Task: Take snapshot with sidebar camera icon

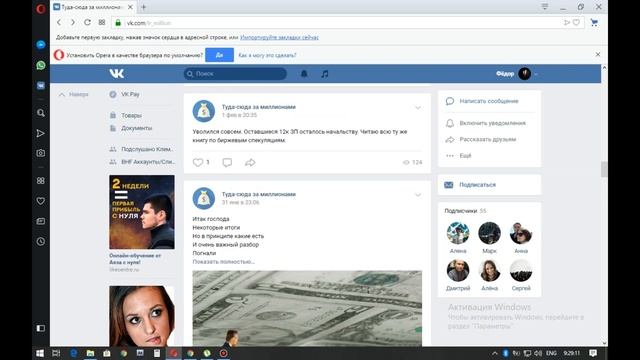Action: point(40,153)
